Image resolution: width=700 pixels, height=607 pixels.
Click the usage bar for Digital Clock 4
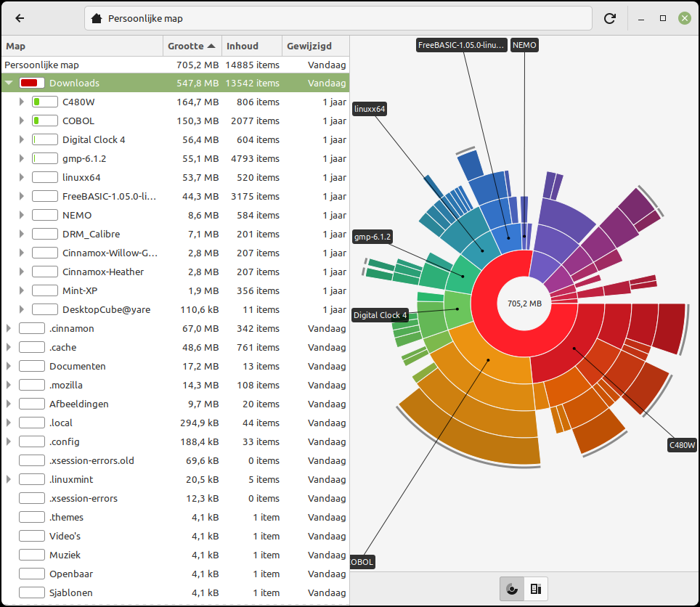tap(44, 139)
